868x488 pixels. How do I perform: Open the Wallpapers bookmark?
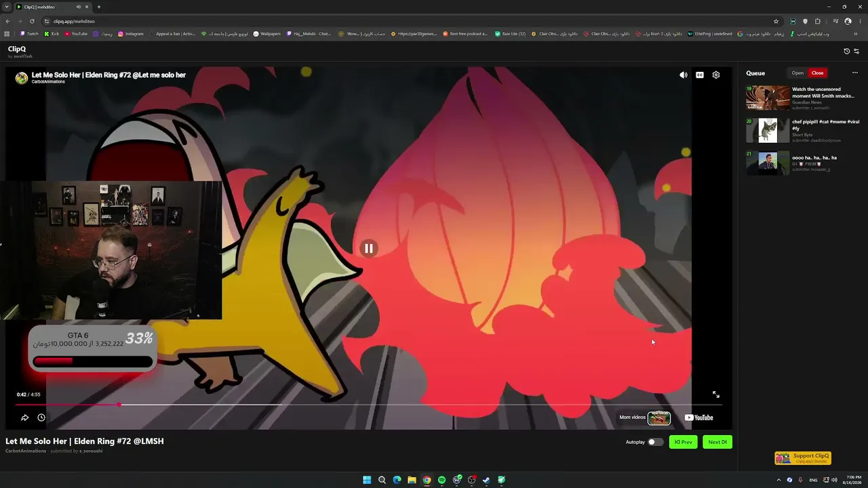click(x=267, y=34)
